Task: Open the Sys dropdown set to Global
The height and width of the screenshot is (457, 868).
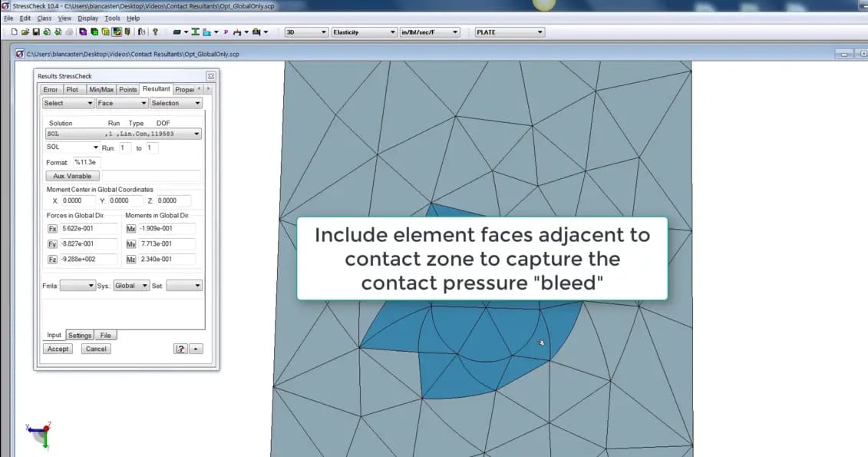Action: (144, 285)
